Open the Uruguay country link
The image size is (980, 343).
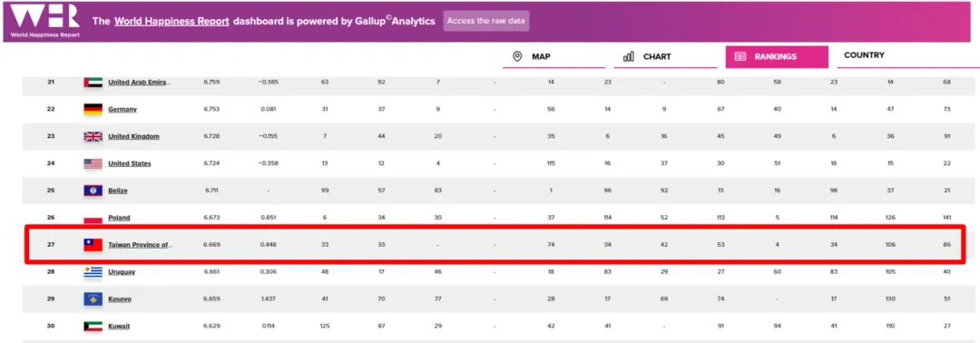[122, 272]
